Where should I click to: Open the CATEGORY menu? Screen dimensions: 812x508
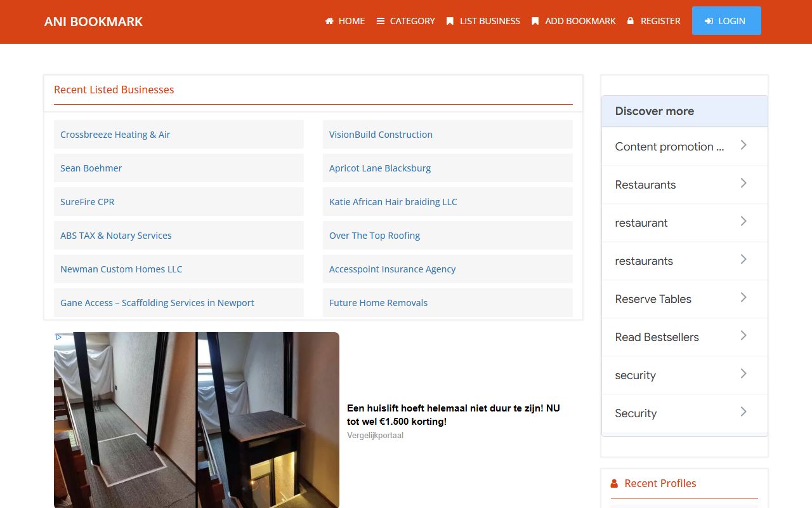pyautogui.click(x=406, y=21)
